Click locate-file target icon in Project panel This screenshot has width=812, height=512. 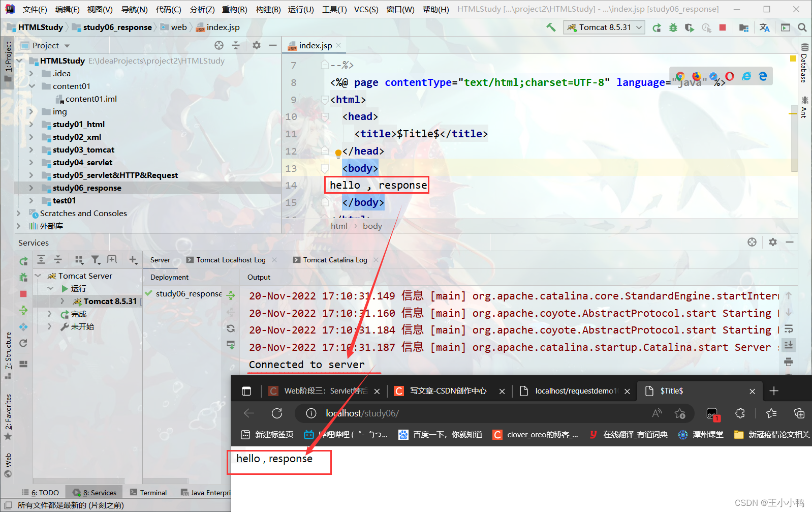point(219,45)
